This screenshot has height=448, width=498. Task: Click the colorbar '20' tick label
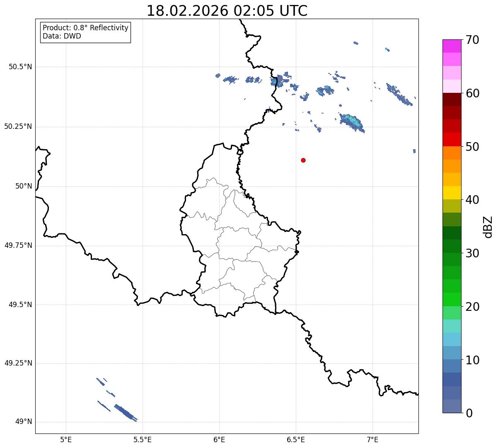pos(472,307)
